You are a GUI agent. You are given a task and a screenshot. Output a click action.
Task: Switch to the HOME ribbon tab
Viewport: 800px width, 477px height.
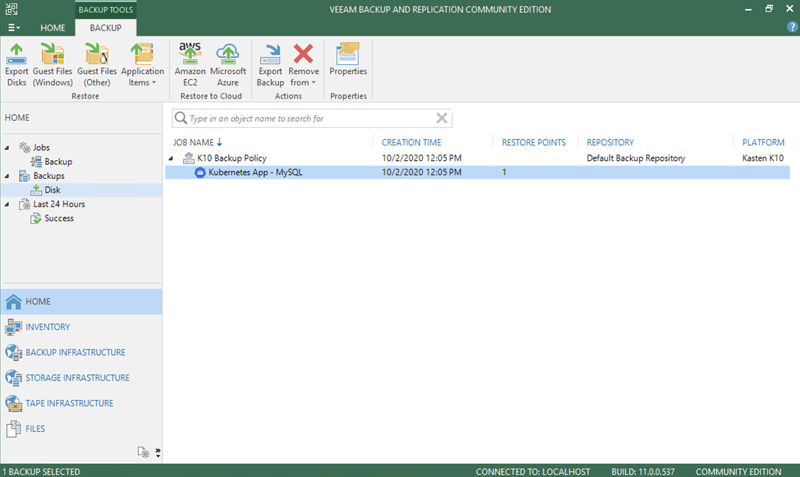[x=53, y=28]
